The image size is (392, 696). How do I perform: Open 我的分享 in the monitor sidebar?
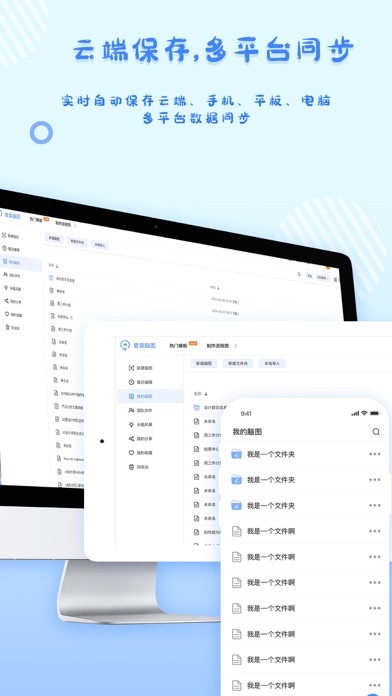point(13,302)
